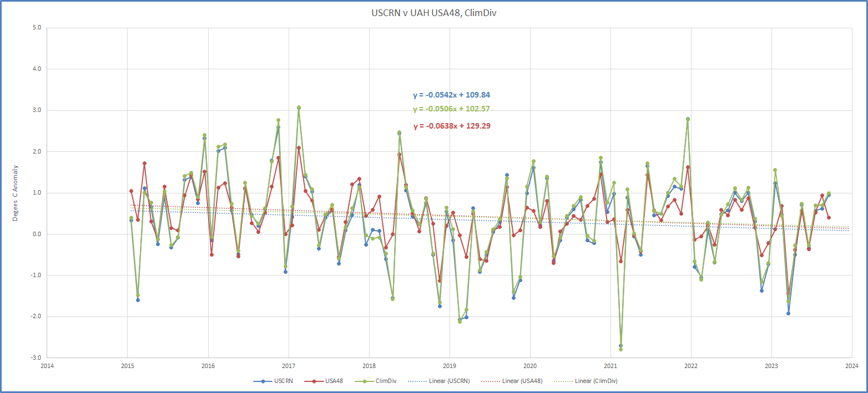This screenshot has height=393, width=868.
Task: Click the green peak data point just before 2022
Action: pos(688,119)
